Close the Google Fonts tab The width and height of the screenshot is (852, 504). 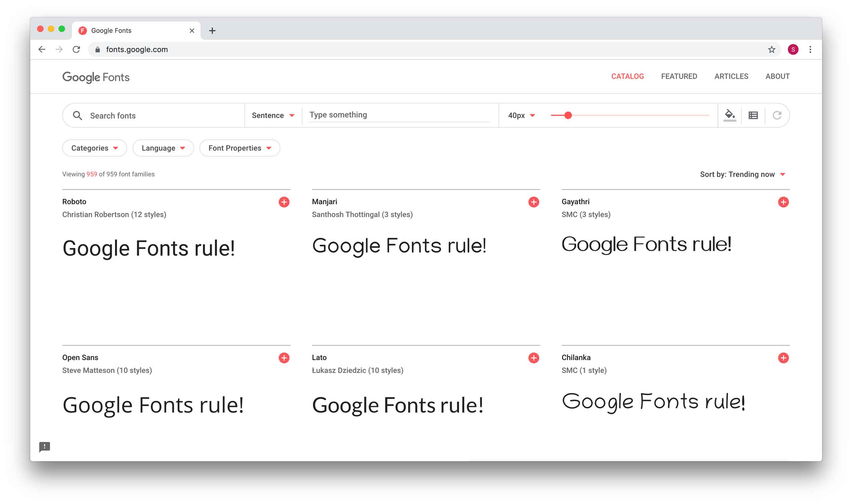pos(192,31)
